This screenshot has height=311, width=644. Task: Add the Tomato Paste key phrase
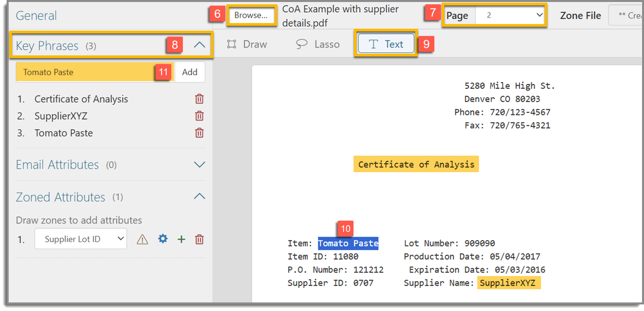(190, 72)
